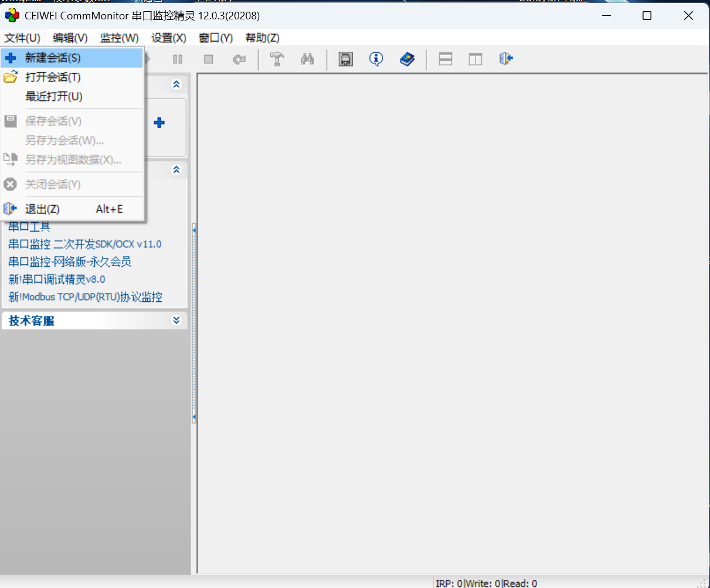Screen dimensions: 710x588
Task: Collapse the second side panel with chevron
Action: 176,170
